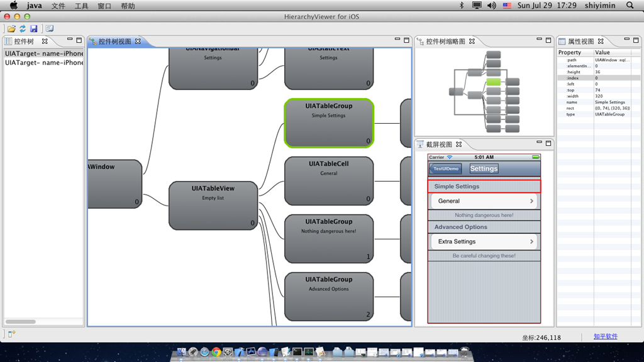644x362 pixels.
Task: Click the screenshot capture toolbar icon
Action: [x=50, y=29]
